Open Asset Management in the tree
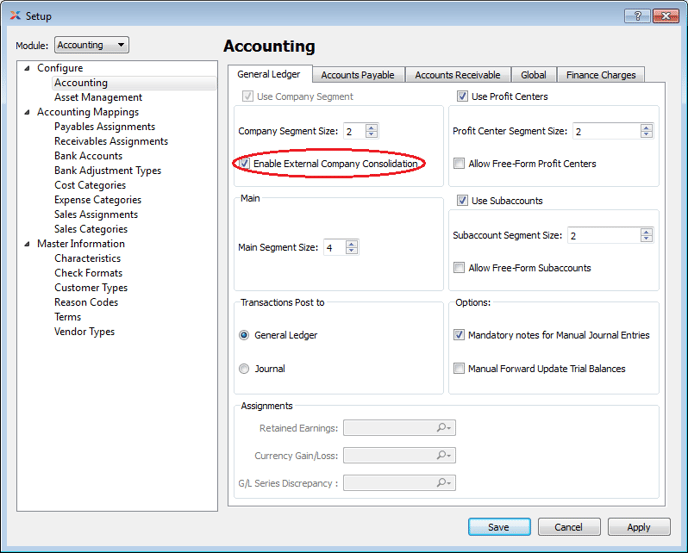Viewport: 688px width, 553px height. [98, 97]
